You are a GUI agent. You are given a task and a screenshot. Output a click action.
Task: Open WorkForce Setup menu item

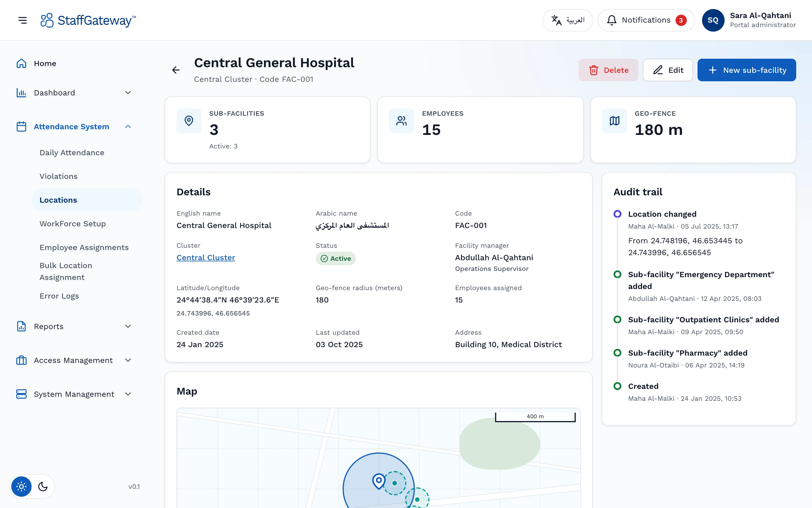pyautogui.click(x=87, y=224)
